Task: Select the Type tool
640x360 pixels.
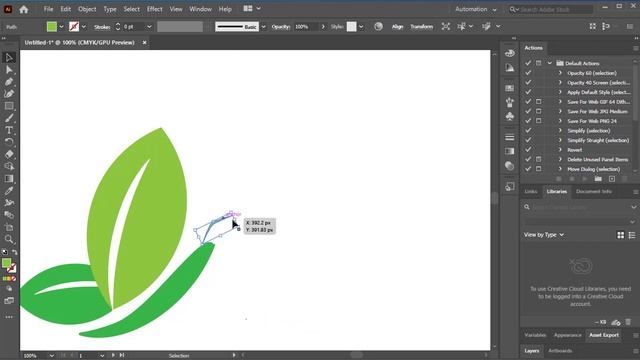Action: click(9, 130)
